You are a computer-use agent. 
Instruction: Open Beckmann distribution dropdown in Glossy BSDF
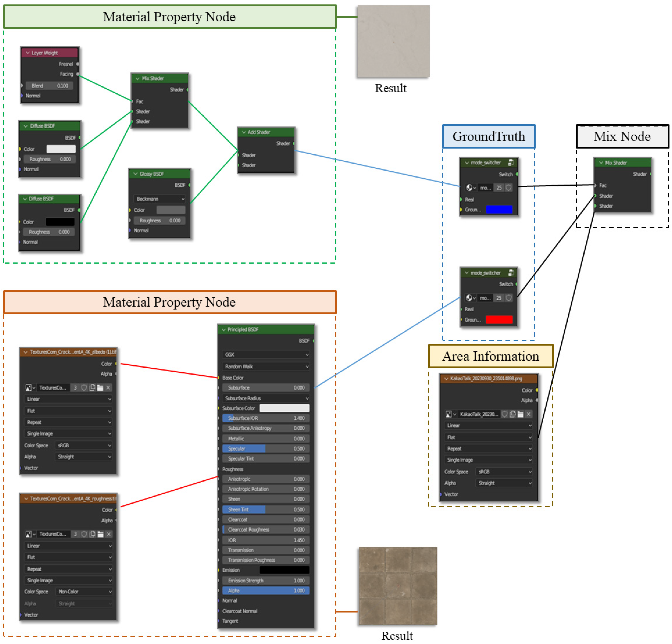pos(160,199)
